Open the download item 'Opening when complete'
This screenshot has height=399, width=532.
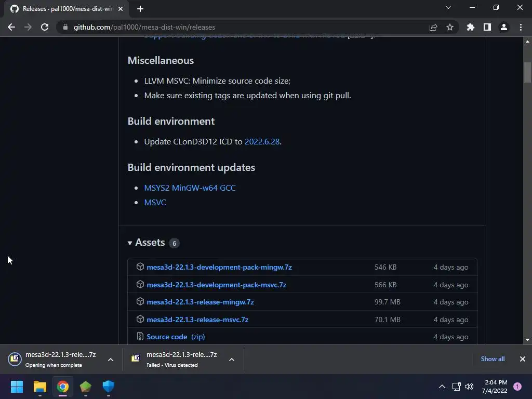tap(52, 360)
